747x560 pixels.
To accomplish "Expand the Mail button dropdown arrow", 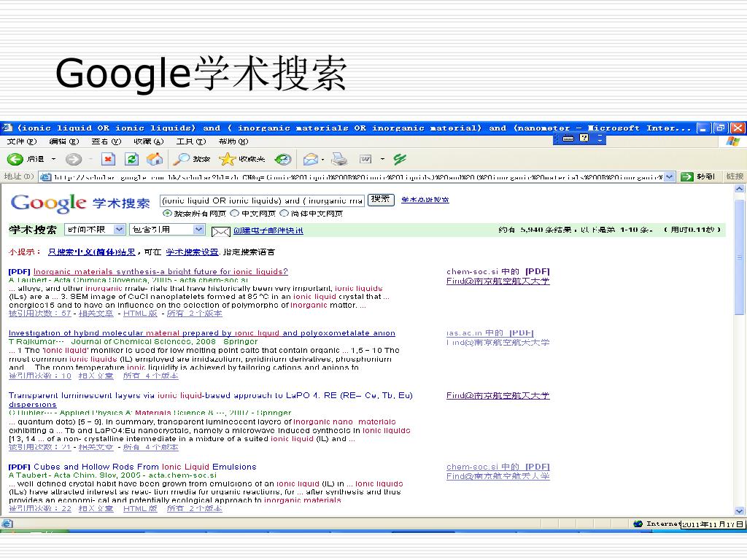I will 323,159.
